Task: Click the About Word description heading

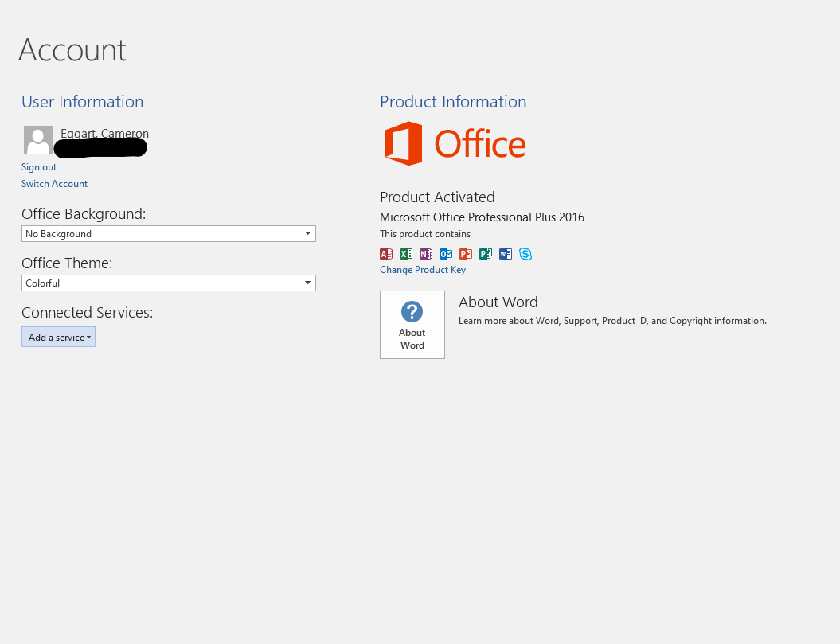Action: 498,302
